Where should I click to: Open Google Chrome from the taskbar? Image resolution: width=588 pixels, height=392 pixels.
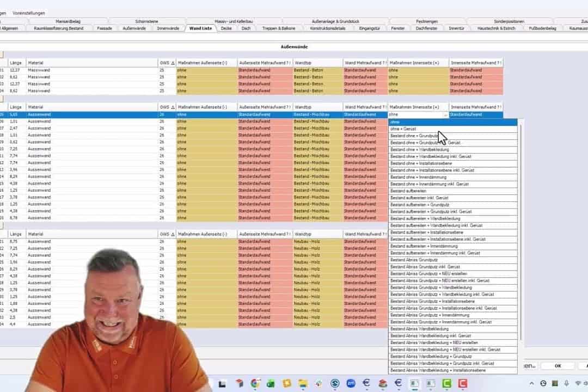[x=254, y=383]
